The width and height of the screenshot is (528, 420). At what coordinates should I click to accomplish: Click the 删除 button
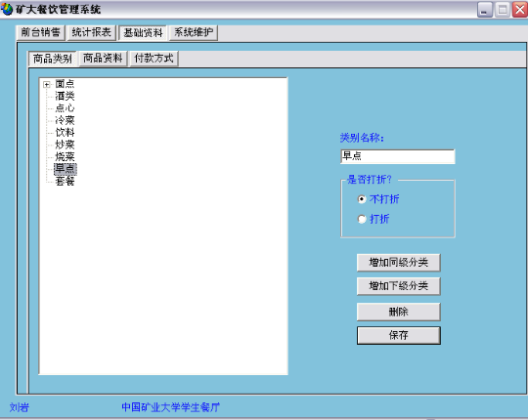399,312
